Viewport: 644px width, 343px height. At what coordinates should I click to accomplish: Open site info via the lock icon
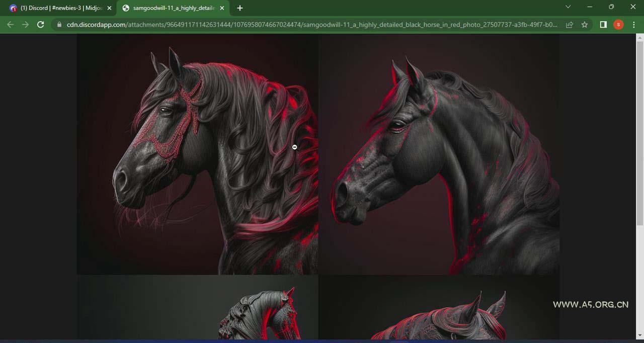coord(59,25)
